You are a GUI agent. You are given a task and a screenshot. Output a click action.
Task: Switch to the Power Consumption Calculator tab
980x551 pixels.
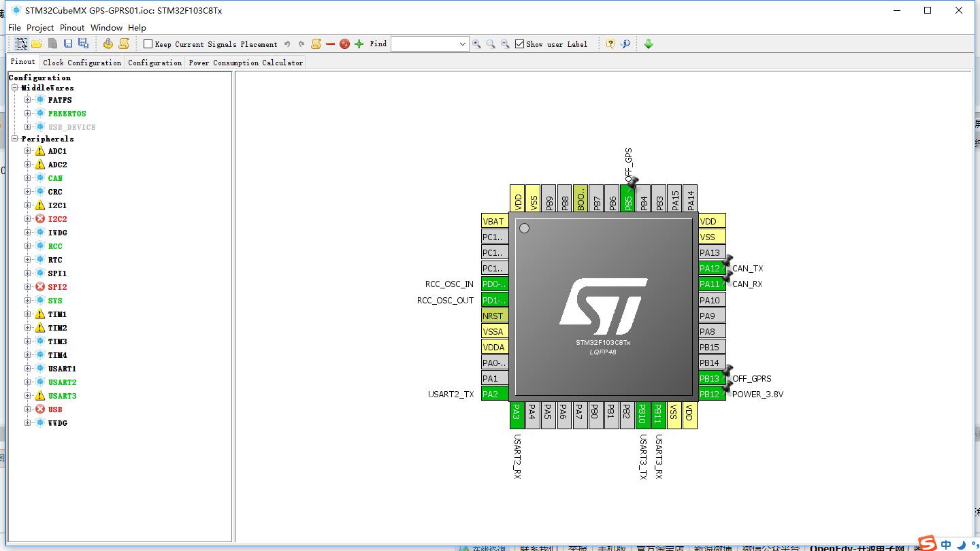[246, 63]
